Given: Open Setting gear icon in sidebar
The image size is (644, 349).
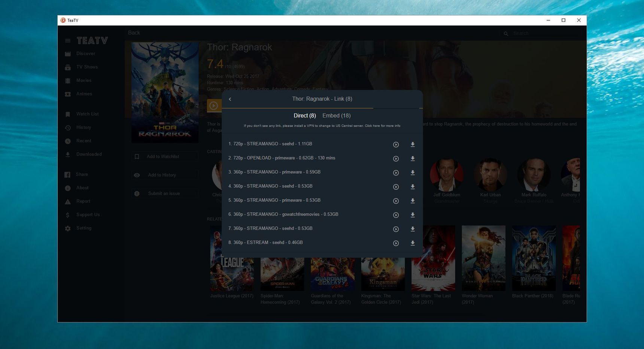Looking at the screenshot, I should click(68, 228).
